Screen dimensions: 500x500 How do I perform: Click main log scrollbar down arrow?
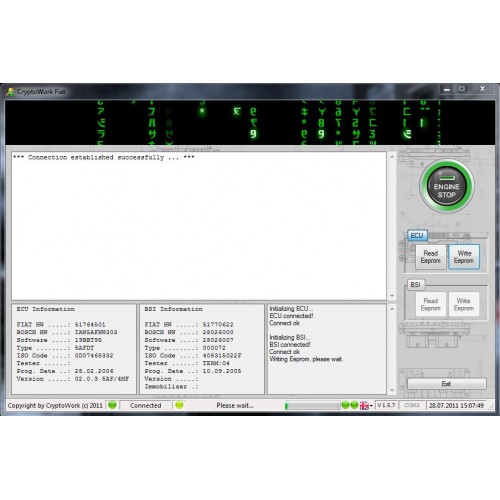392,296
